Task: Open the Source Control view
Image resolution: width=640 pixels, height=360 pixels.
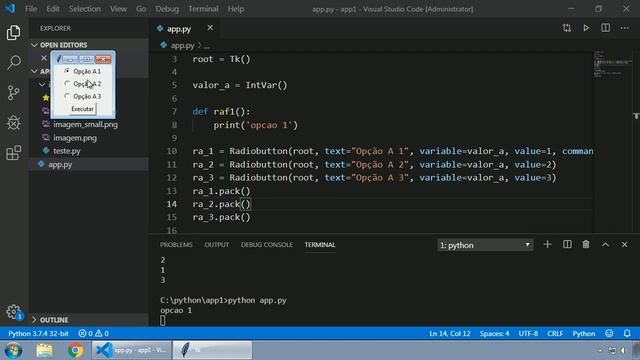Action: click(x=13, y=93)
